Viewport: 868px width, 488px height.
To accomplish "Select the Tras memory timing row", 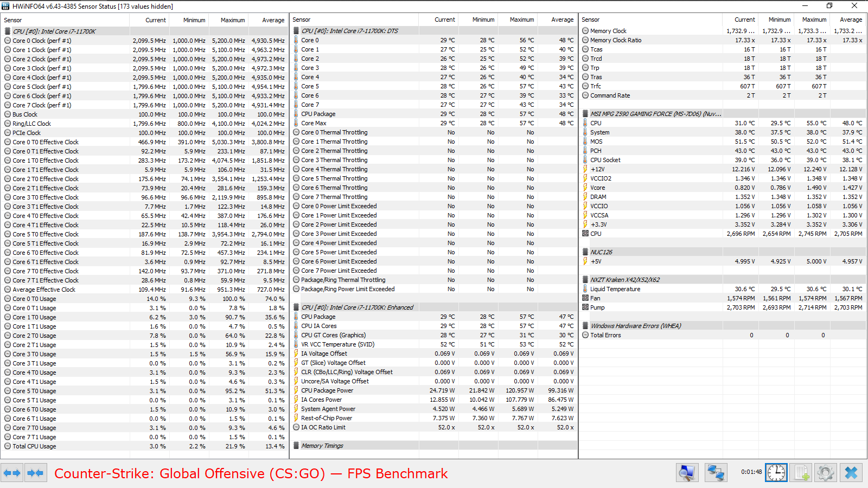I will coord(723,77).
